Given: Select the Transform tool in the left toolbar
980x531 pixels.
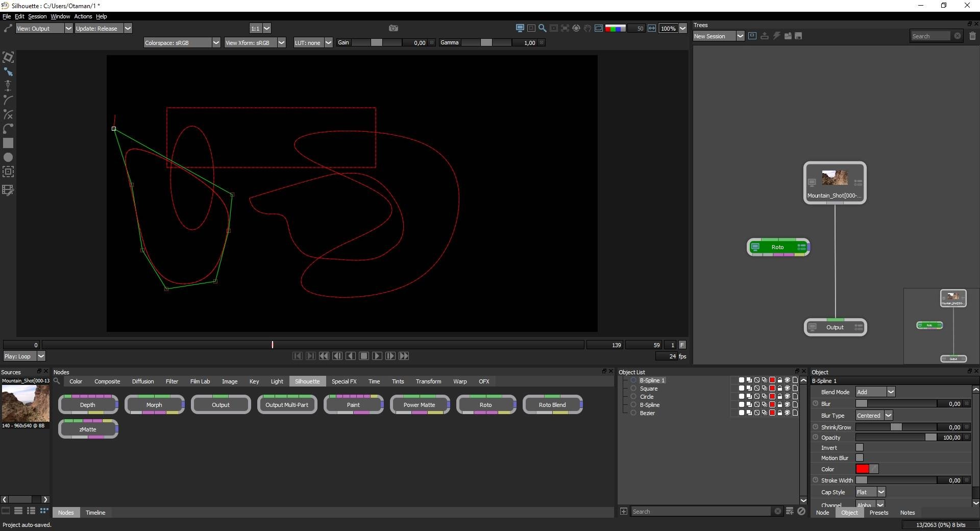Looking at the screenshot, I should click(8, 57).
